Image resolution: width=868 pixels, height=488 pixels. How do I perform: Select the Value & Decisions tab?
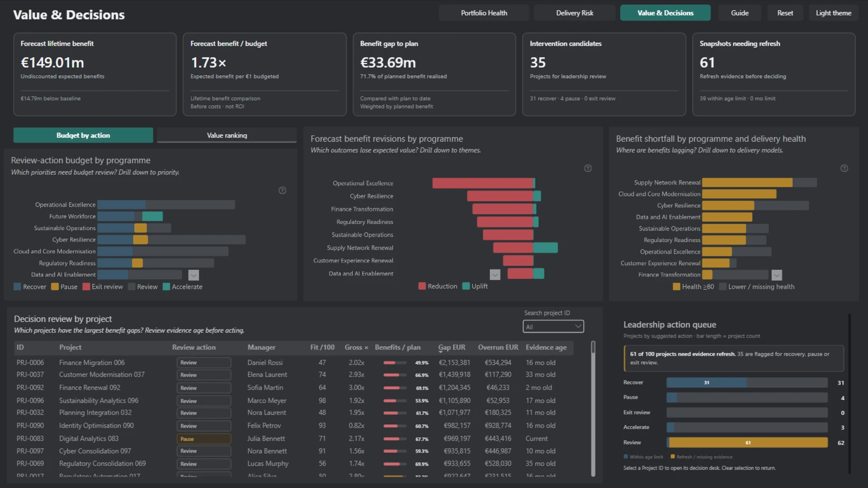(665, 13)
